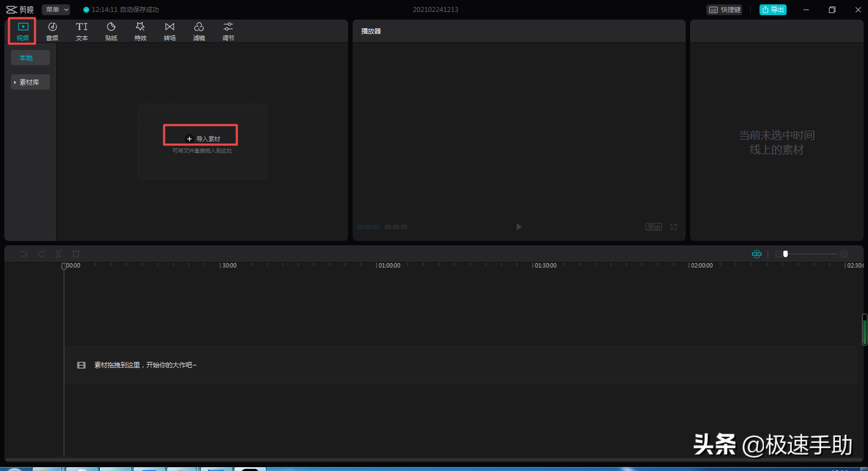The width and height of the screenshot is (868, 471).
Task: Click the project name 202102241213
Action: (436, 10)
